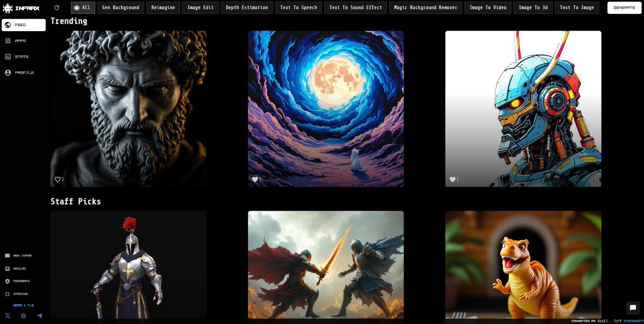Filter by Magic Background Remover
This screenshot has height=324, width=644.
tap(426, 8)
